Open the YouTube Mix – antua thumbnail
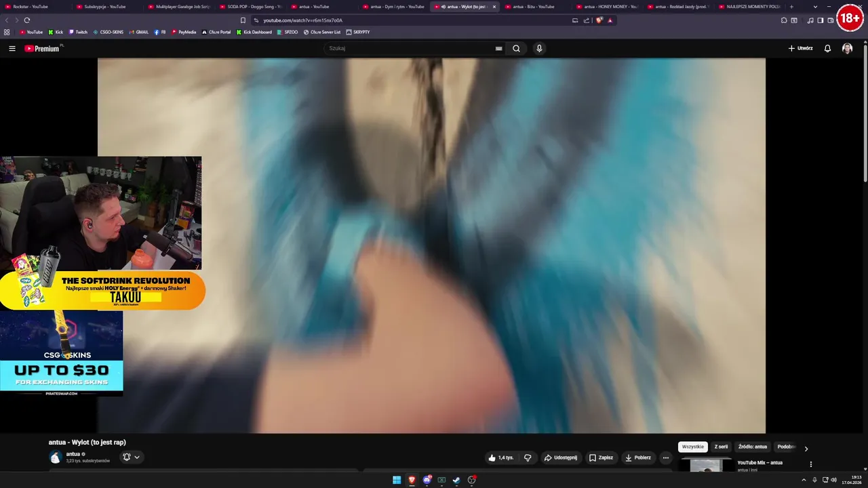Image resolution: width=868 pixels, height=488 pixels. click(x=706, y=465)
